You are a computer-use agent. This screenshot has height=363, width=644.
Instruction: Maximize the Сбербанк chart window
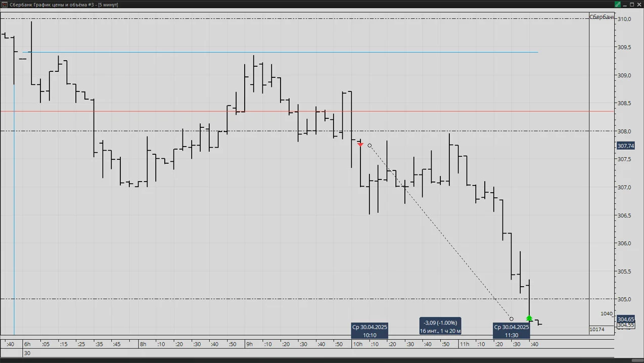click(x=632, y=5)
